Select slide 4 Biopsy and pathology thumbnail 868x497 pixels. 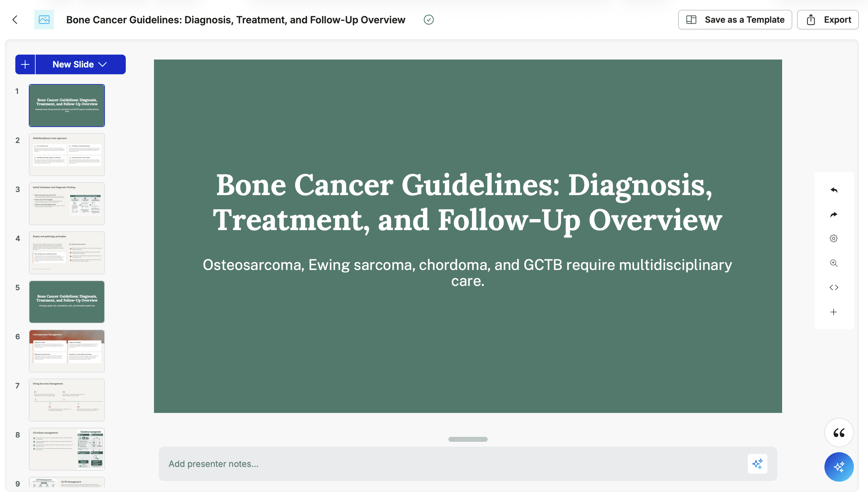pos(67,253)
